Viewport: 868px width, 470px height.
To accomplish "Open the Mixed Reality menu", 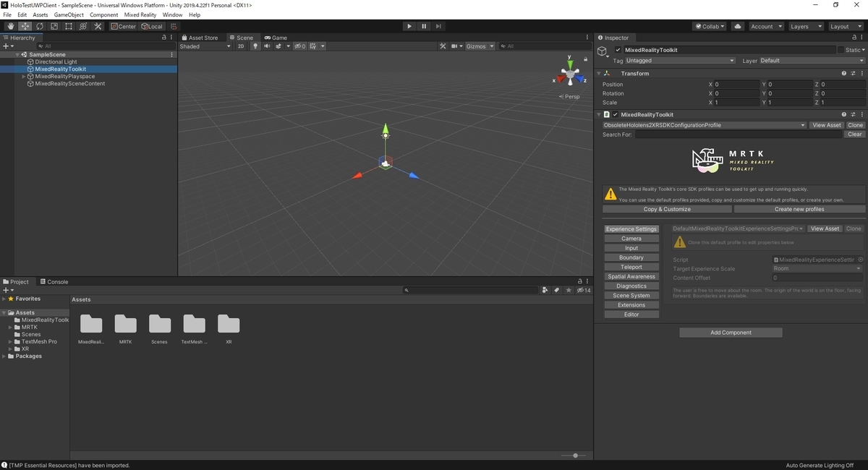I will click(x=140, y=14).
